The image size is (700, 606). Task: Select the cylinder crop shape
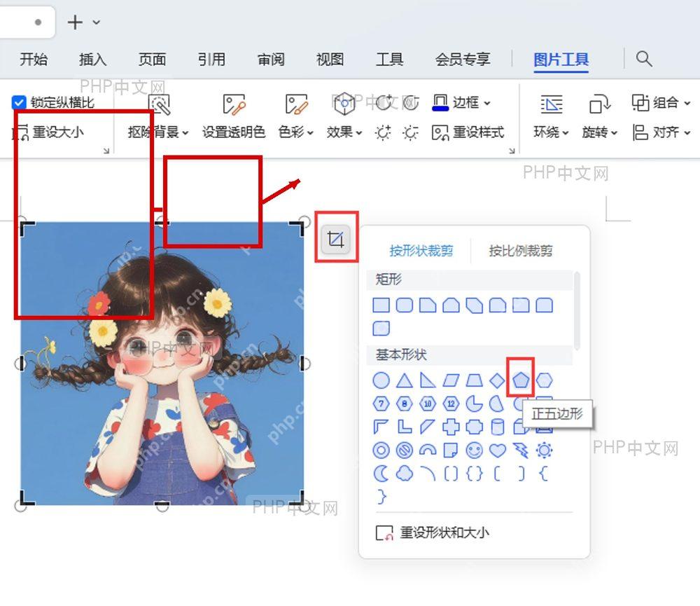pos(497,427)
